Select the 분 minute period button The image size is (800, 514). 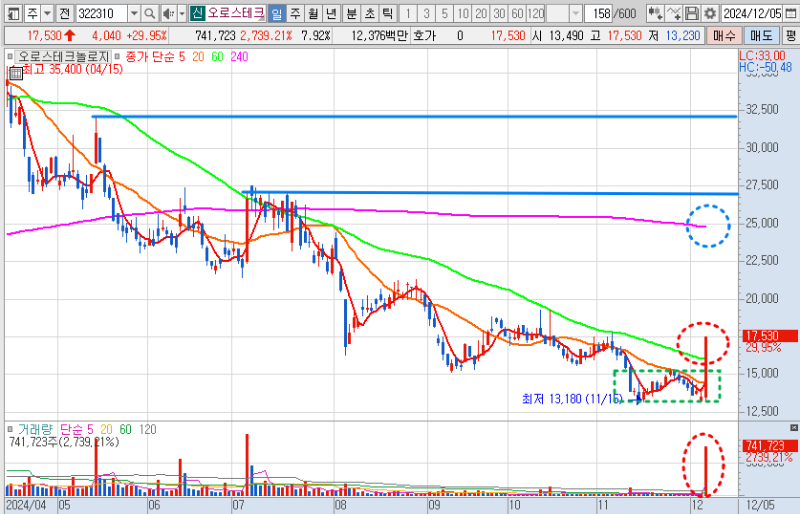pos(351,13)
